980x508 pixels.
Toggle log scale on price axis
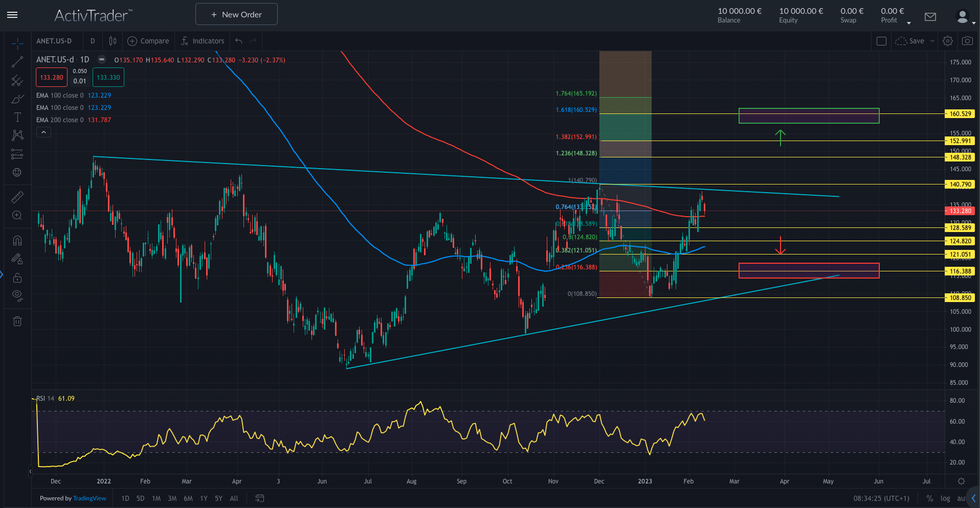[x=945, y=498]
